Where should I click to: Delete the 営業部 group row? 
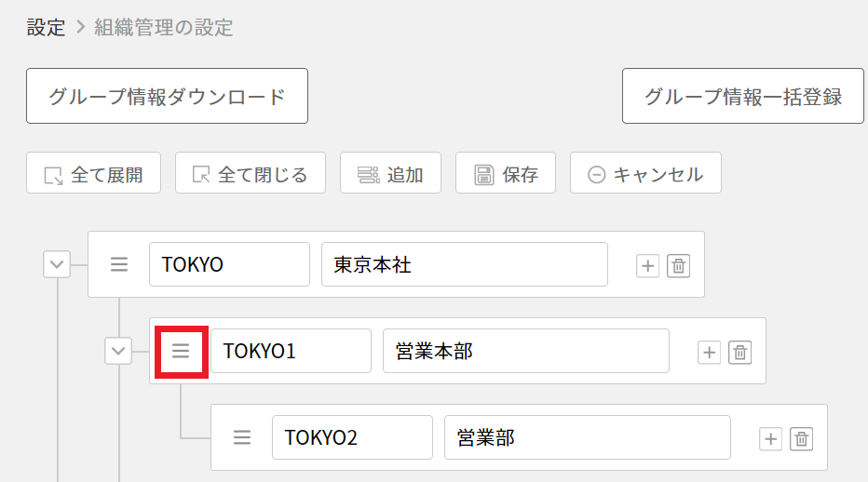[x=802, y=438]
